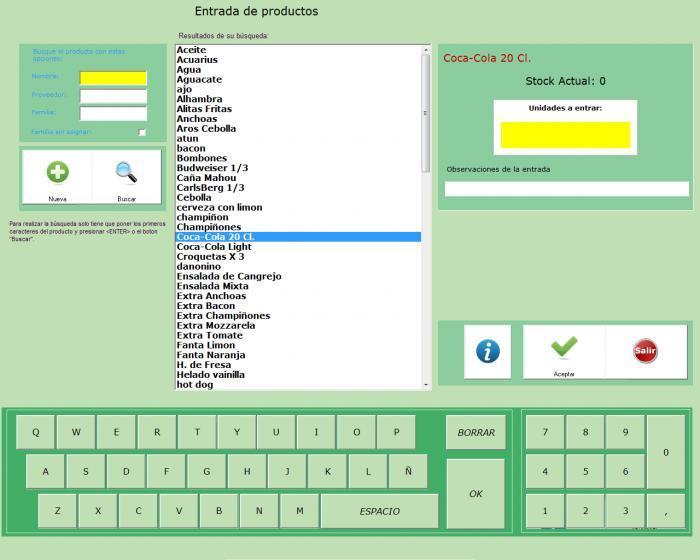Toggle the Familia sin asignar checkbox

click(142, 132)
